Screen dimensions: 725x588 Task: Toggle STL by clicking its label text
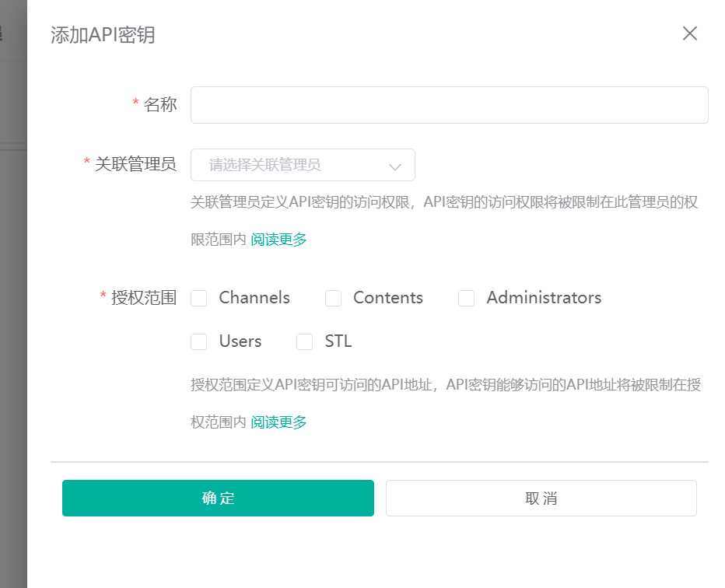[338, 341]
